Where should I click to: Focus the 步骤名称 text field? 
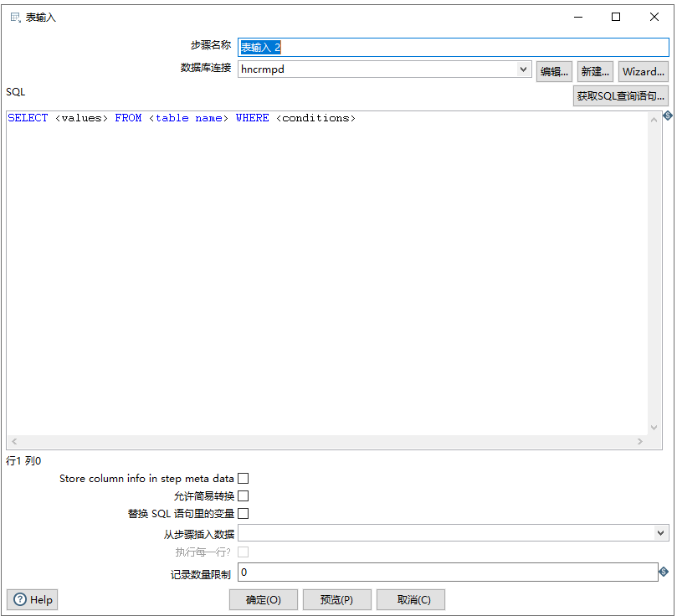[x=454, y=47]
